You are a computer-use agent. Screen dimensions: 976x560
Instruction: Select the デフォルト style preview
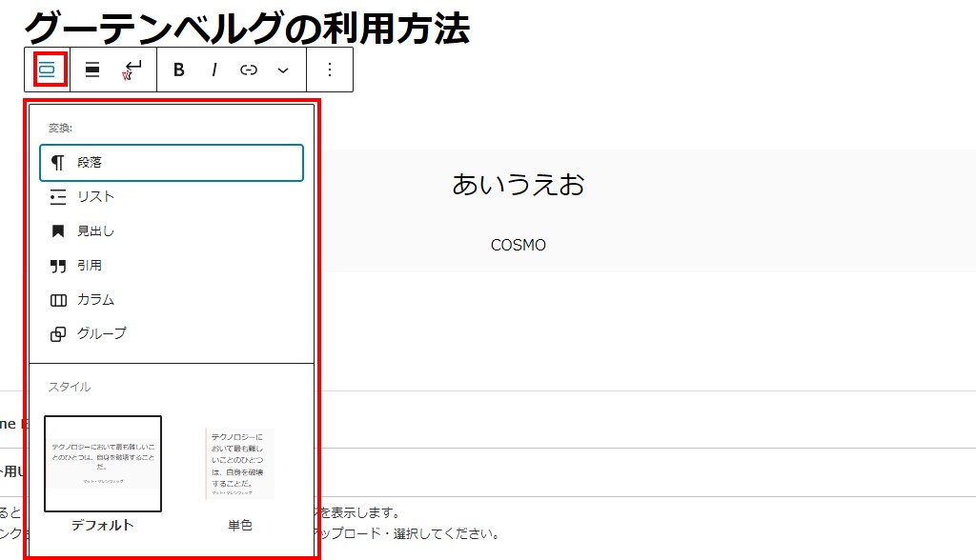(x=103, y=465)
